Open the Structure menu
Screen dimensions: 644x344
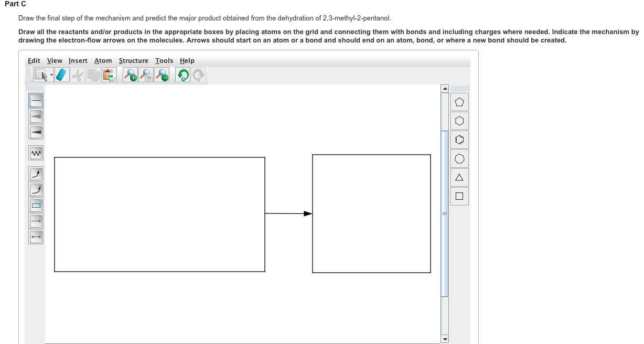(x=133, y=61)
